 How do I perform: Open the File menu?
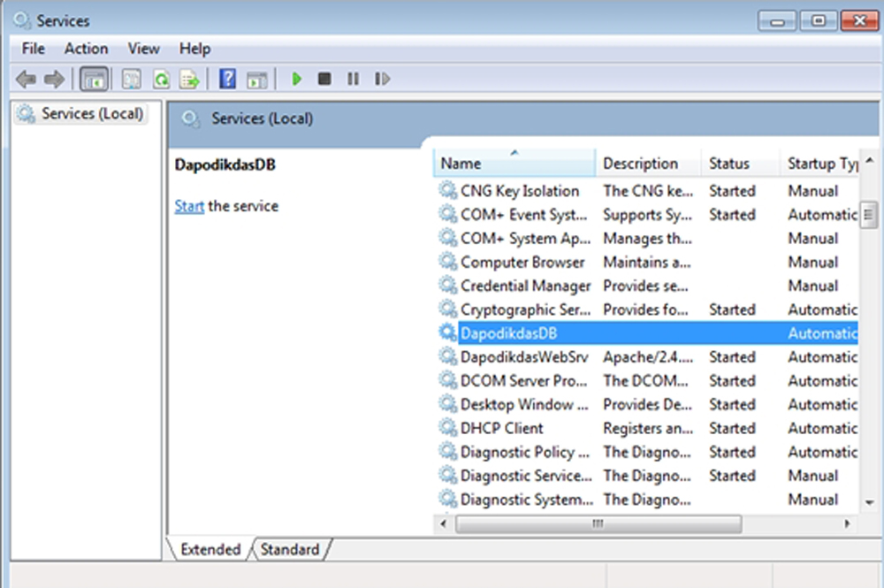32,49
